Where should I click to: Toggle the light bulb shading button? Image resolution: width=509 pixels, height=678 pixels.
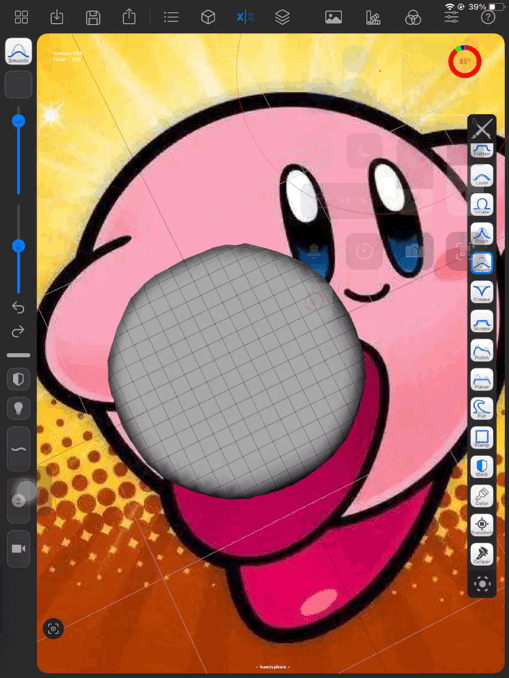19,408
